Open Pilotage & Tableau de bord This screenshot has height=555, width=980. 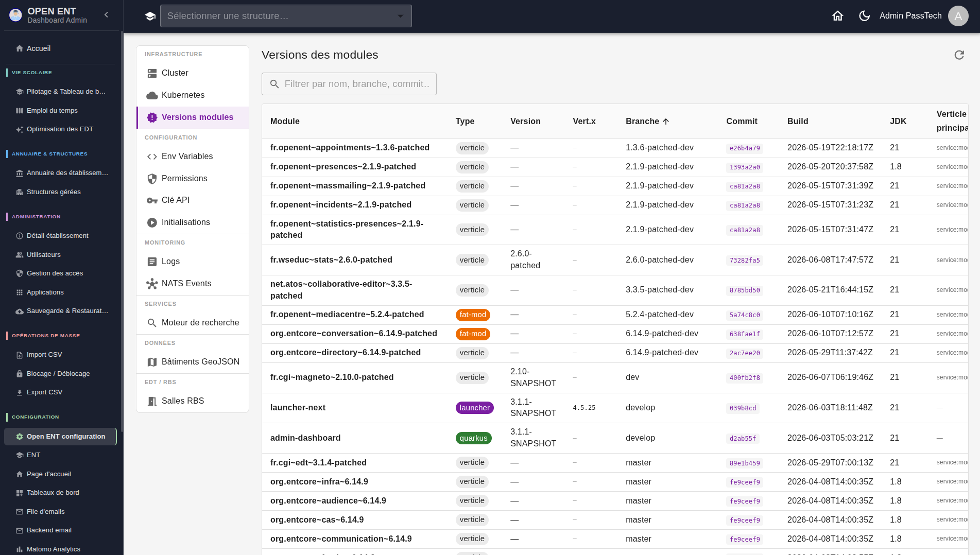point(61,92)
